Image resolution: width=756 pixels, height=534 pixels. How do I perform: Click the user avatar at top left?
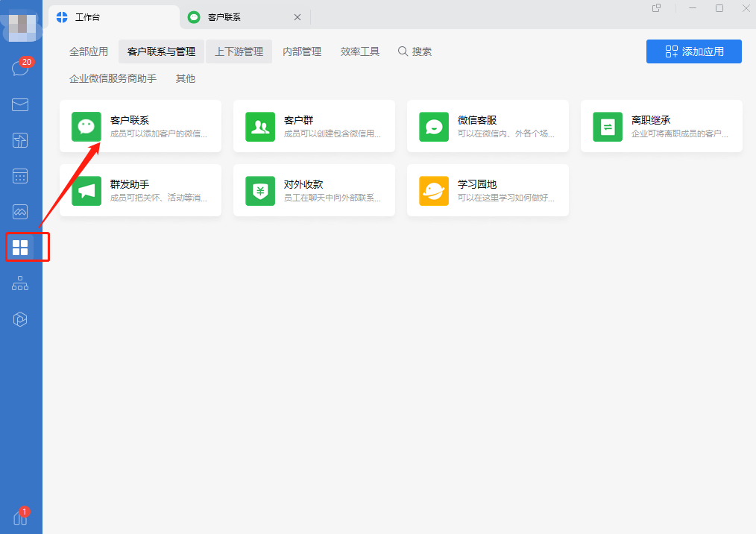[21, 24]
